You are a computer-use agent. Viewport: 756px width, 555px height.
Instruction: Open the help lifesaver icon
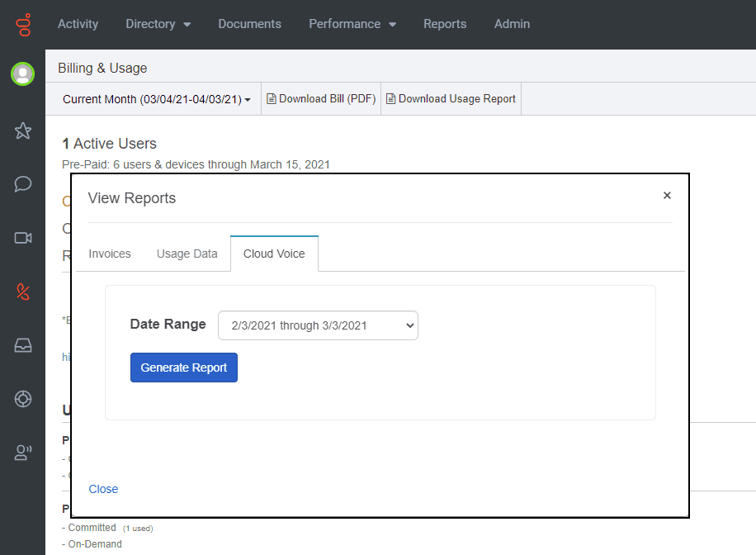[x=23, y=399]
